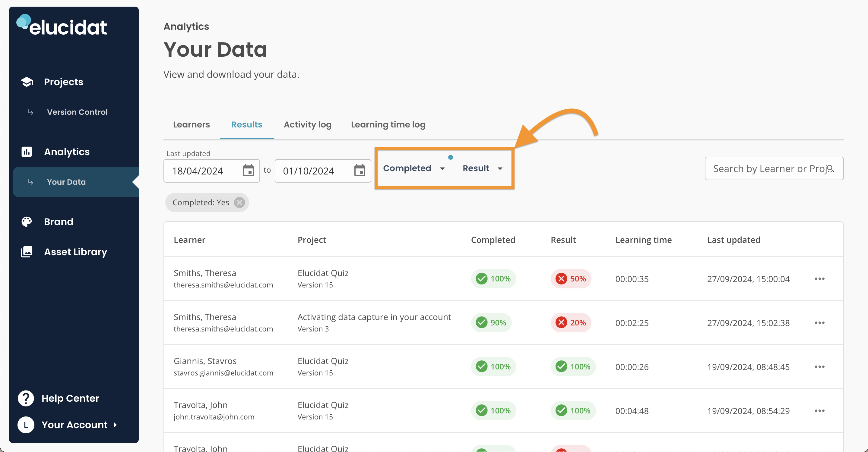Open more options for the Theresa Smiths 15:00:04 row
This screenshot has width=868, height=452.
(x=819, y=279)
